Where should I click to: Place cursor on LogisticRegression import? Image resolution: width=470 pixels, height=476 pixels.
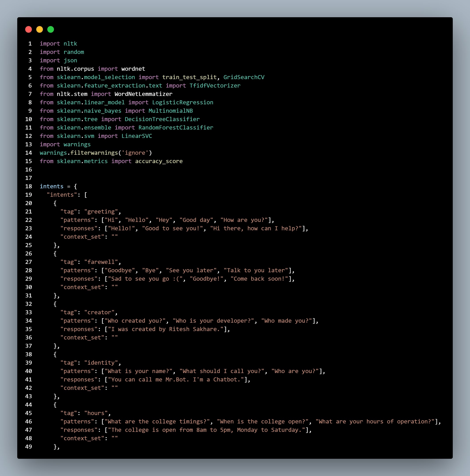pos(182,103)
